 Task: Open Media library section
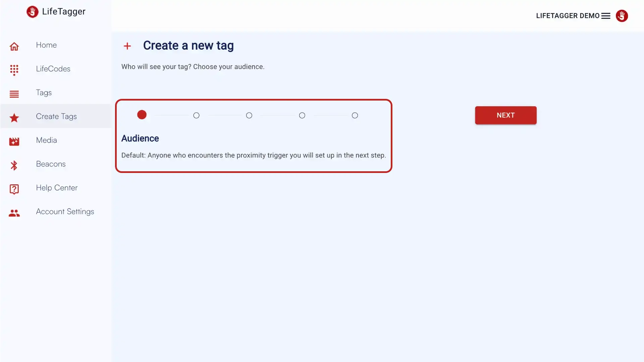[46, 140]
